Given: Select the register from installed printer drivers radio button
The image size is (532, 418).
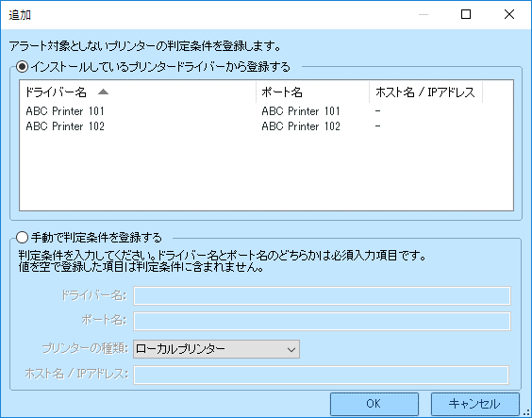Looking at the screenshot, I should (x=22, y=66).
